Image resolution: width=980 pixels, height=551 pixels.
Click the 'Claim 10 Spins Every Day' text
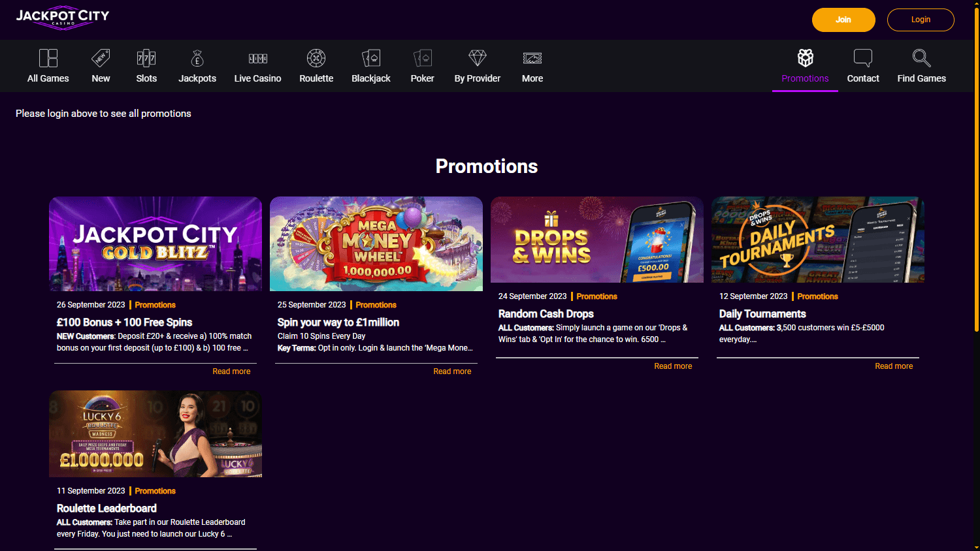(x=321, y=336)
